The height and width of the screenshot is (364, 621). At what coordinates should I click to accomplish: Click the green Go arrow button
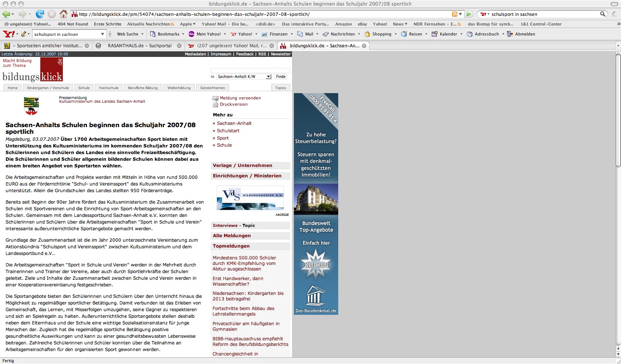coord(469,14)
